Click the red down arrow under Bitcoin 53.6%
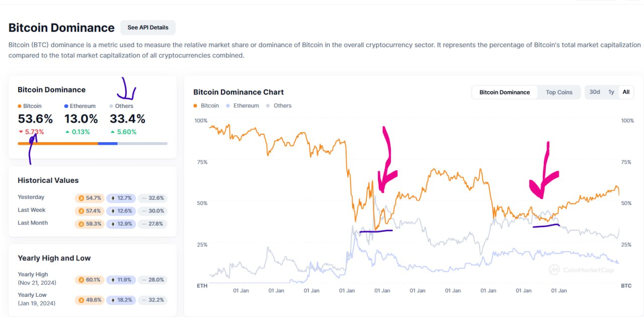The width and height of the screenshot is (644, 317). point(21,132)
